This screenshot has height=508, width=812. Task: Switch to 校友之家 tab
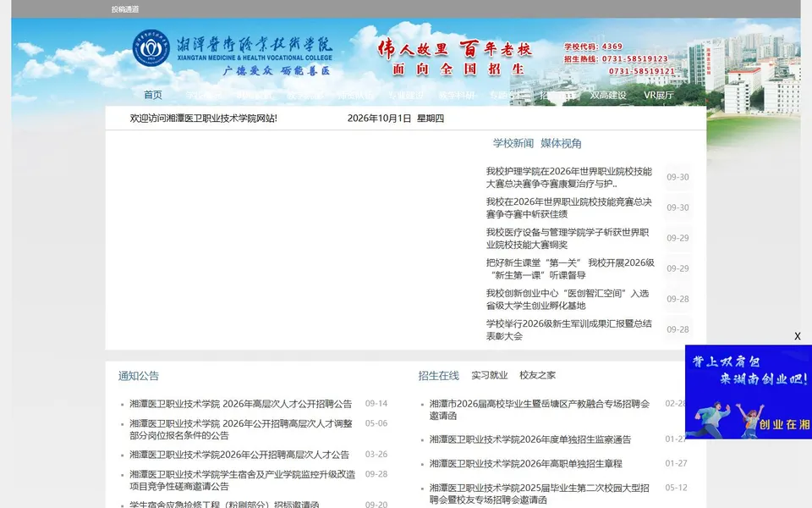tap(538, 375)
